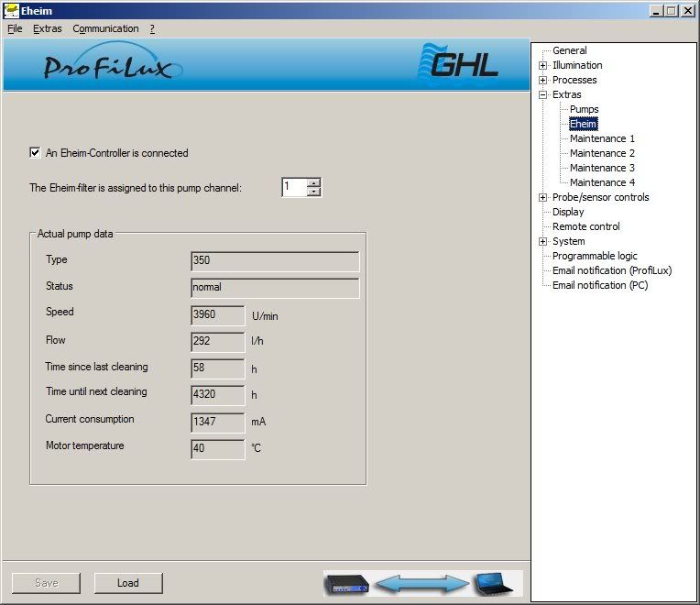Viewport: 700px width, 605px height.
Task: Decrease pump channel with down spinner arrow
Action: 314,192
